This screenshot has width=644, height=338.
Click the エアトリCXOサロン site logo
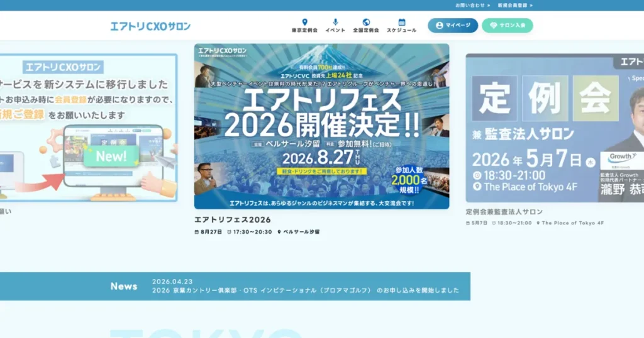coord(150,26)
